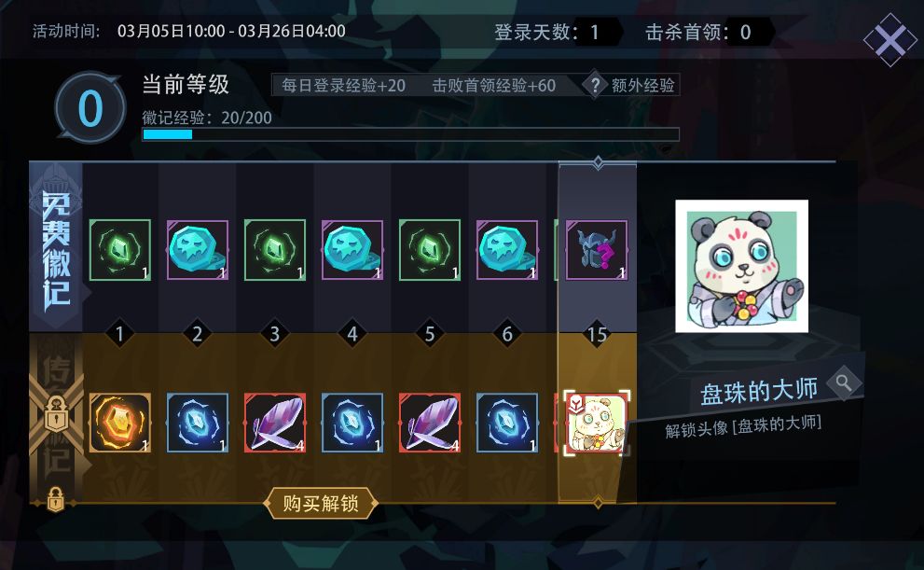924x570 pixels.
Task: Click the badge experience progress bar
Action: [411, 134]
